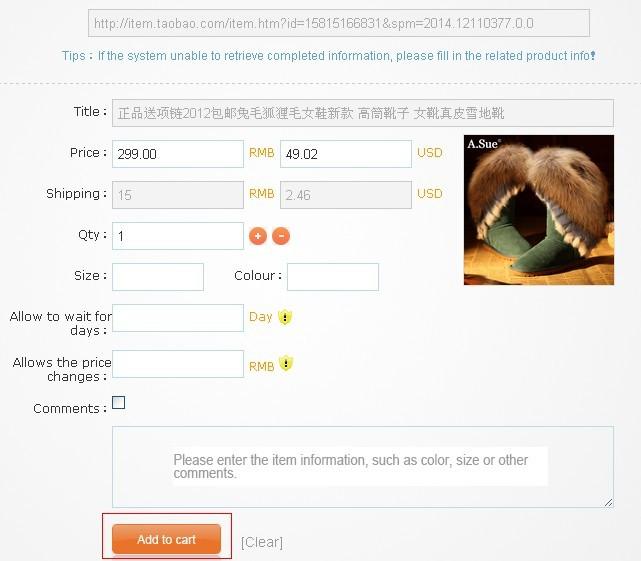The height and width of the screenshot is (561, 641).
Task: Click the Shipping RMB field showing 15
Action: (x=178, y=195)
